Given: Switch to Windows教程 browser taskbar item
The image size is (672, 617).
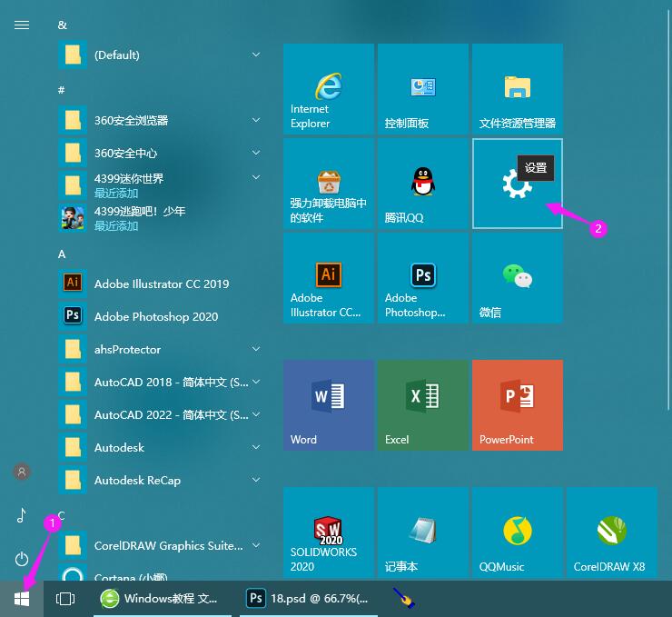Looking at the screenshot, I should pyautogui.click(x=163, y=599).
